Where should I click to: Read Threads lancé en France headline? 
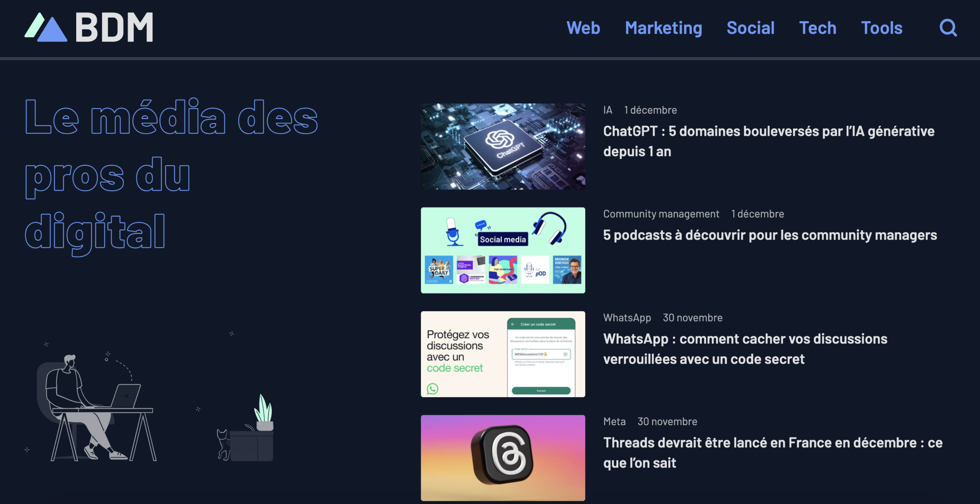point(773,452)
